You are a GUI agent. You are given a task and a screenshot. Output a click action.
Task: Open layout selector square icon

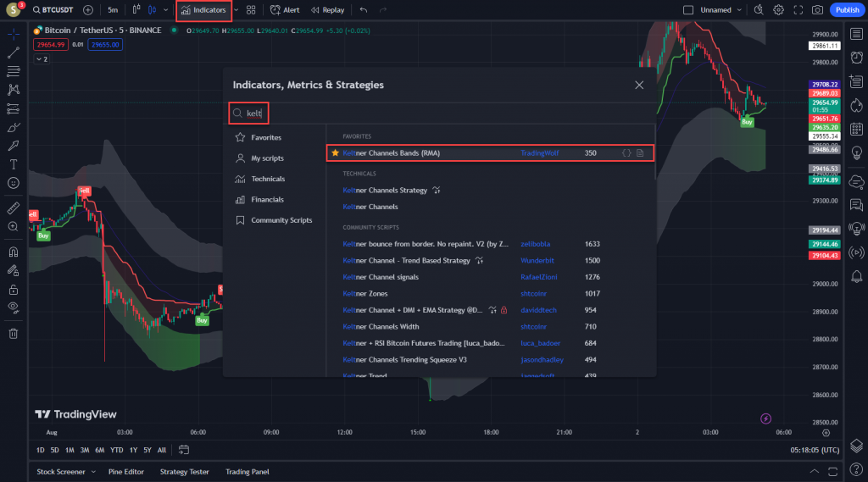688,10
